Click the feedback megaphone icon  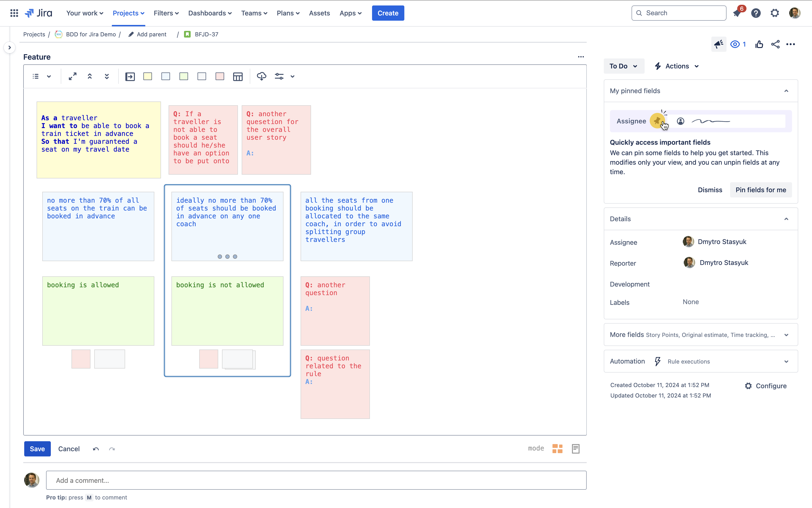719,44
